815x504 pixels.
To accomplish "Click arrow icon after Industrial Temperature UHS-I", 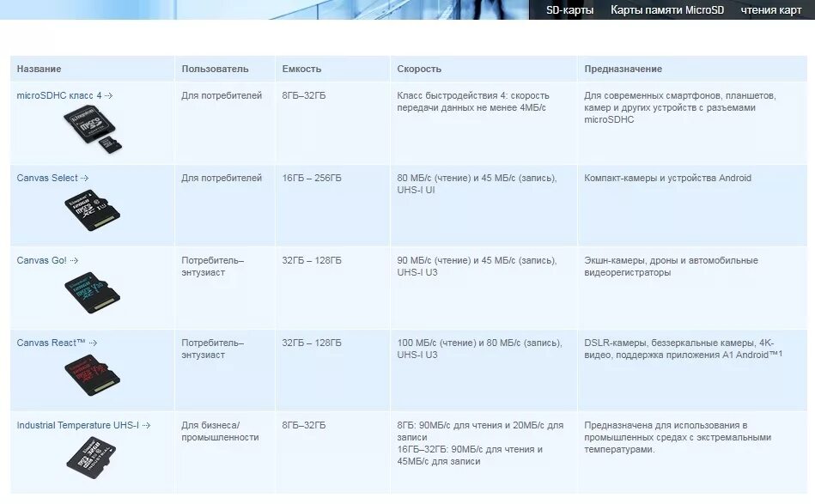I will click(146, 425).
